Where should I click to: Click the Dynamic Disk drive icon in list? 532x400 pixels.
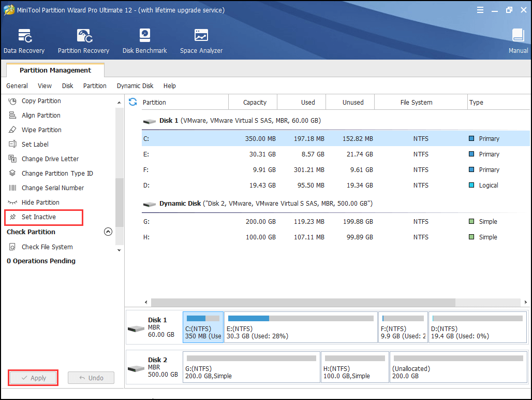(149, 204)
